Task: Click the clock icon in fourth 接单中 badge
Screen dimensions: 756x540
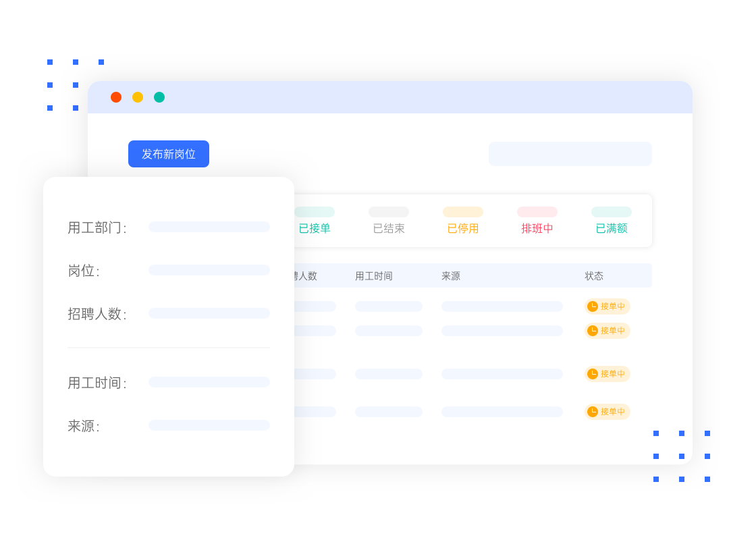Action: point(593,412)
